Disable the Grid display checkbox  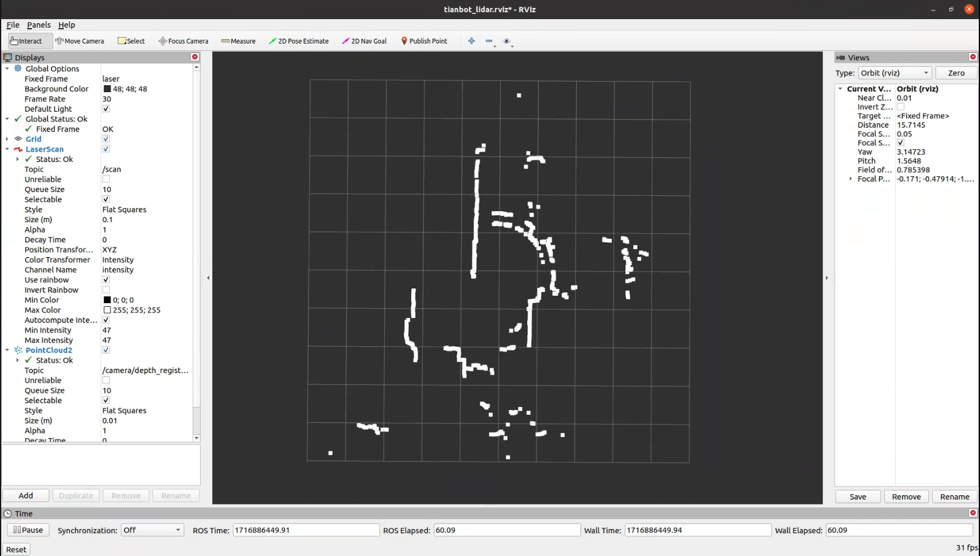[x=106, y=139]
